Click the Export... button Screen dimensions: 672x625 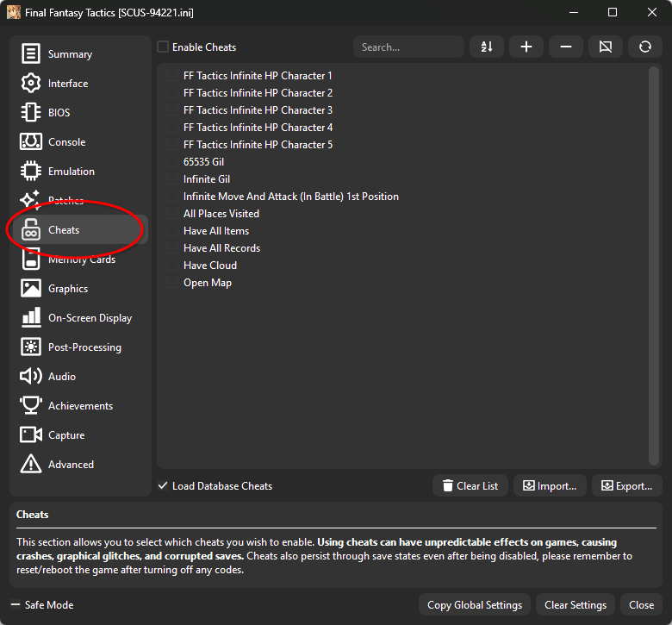click(626, 486)
